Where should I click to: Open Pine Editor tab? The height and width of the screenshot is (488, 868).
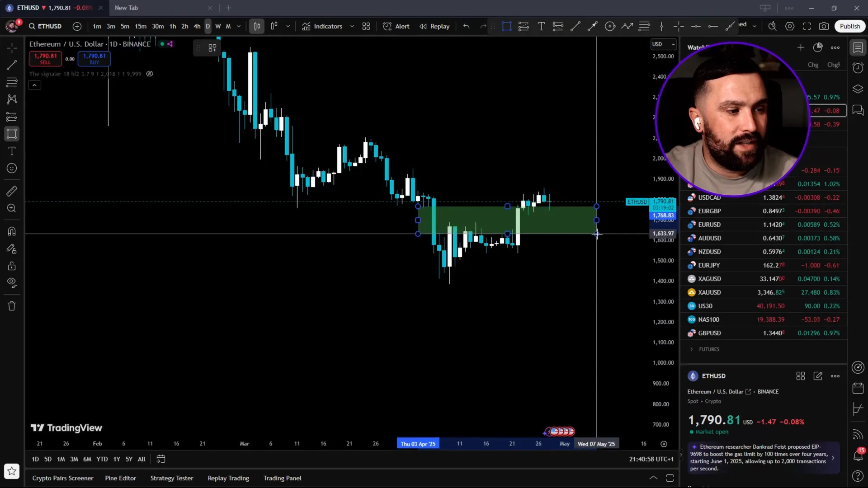(x=120, y=478)
